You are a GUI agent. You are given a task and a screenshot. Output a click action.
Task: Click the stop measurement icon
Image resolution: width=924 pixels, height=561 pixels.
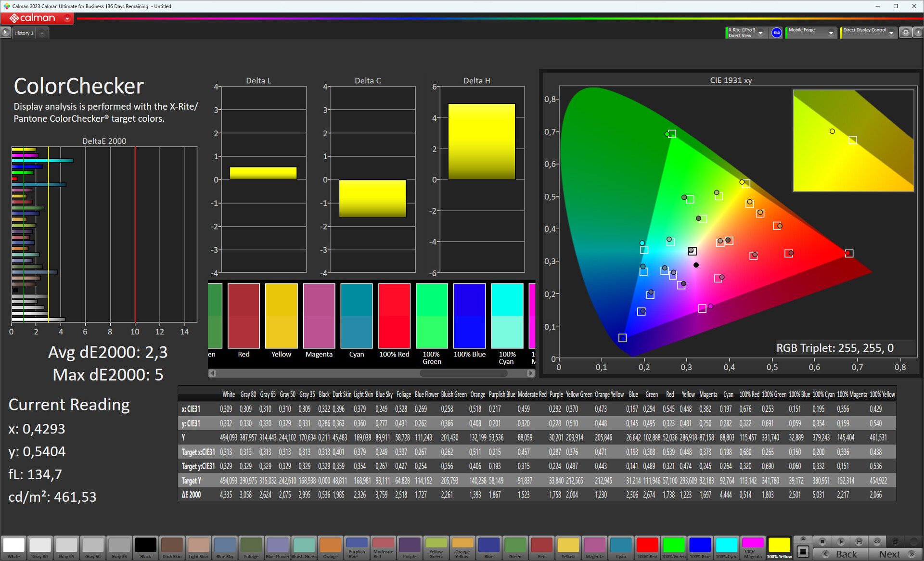tap(822, 541)
